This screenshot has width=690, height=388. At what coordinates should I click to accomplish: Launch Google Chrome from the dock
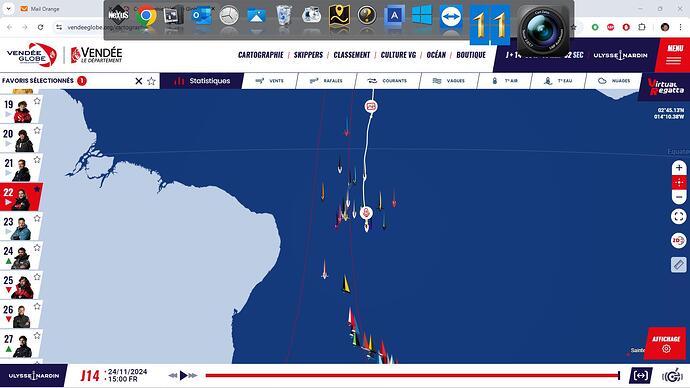[146, 17]
